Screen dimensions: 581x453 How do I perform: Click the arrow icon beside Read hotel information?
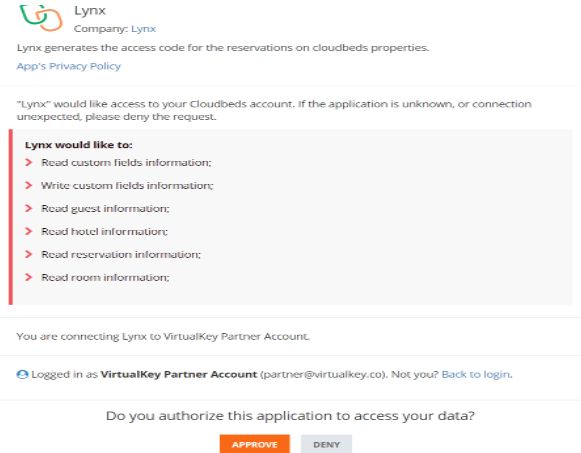click(29, 231)
